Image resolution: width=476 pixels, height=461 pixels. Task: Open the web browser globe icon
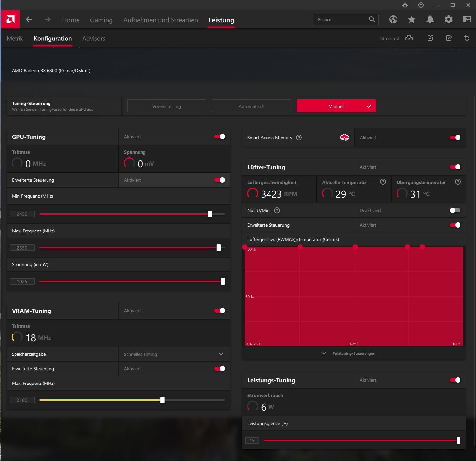(393, 19)
